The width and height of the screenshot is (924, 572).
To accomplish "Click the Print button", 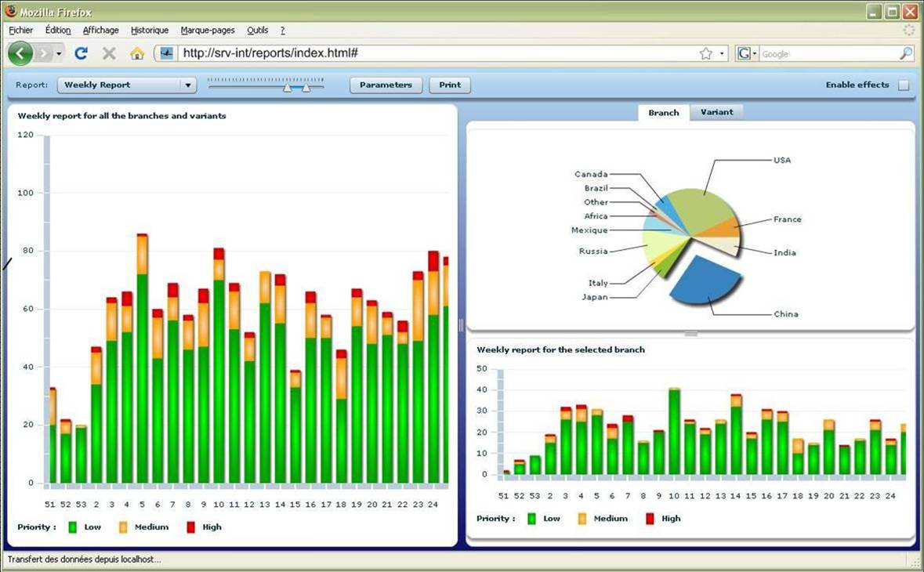I will pyautogui.click(x=450, y=85).
